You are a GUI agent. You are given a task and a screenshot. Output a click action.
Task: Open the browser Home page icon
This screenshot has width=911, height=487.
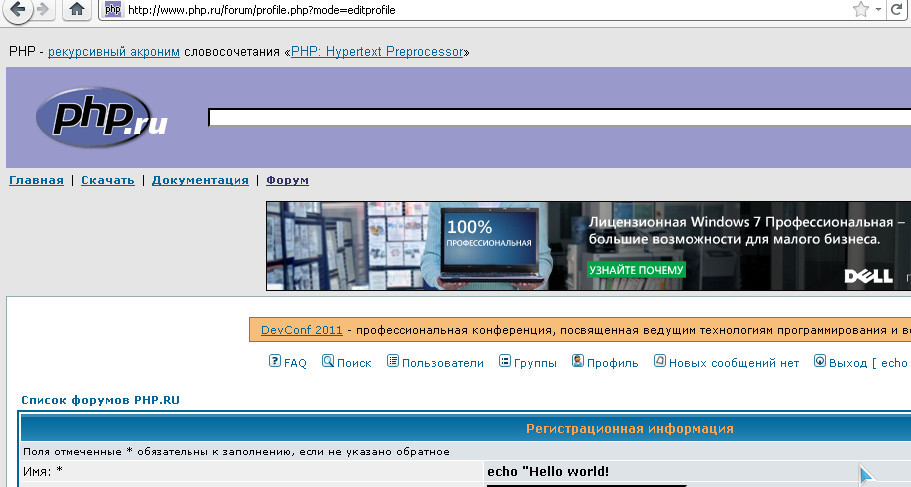(x=77, y=9)
